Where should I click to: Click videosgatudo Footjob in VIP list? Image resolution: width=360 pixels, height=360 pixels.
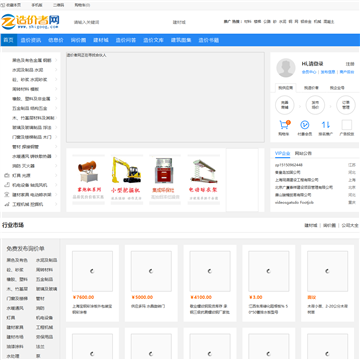click(294, 202)
